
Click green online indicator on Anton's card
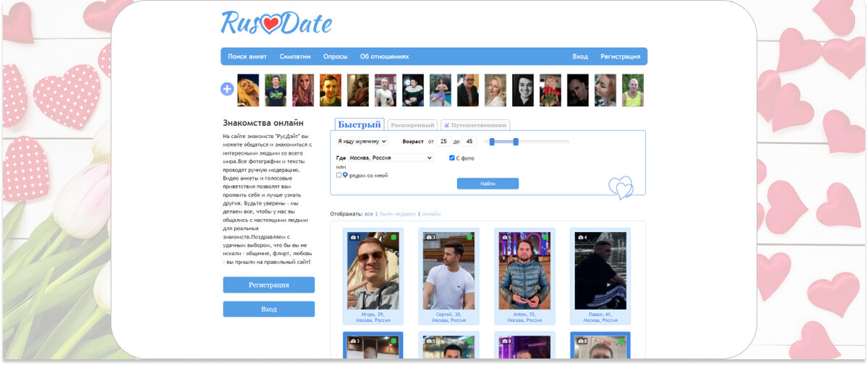(x=545, y=237)
